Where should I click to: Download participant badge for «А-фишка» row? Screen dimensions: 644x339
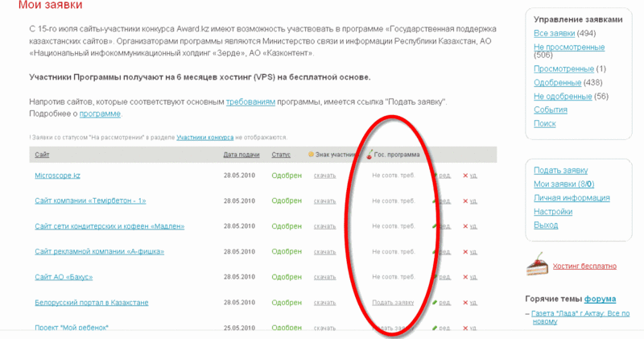[325, 251]
